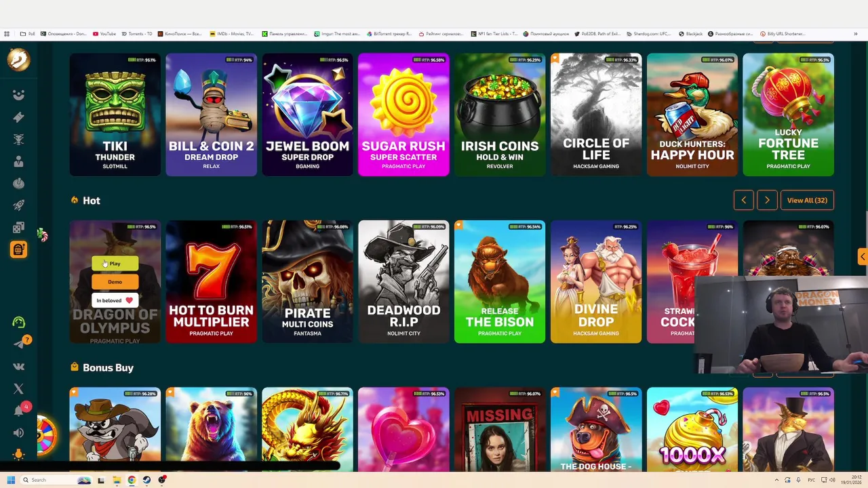
Task: Open Steam from the taskbar
Action: (x=146, y=480)
